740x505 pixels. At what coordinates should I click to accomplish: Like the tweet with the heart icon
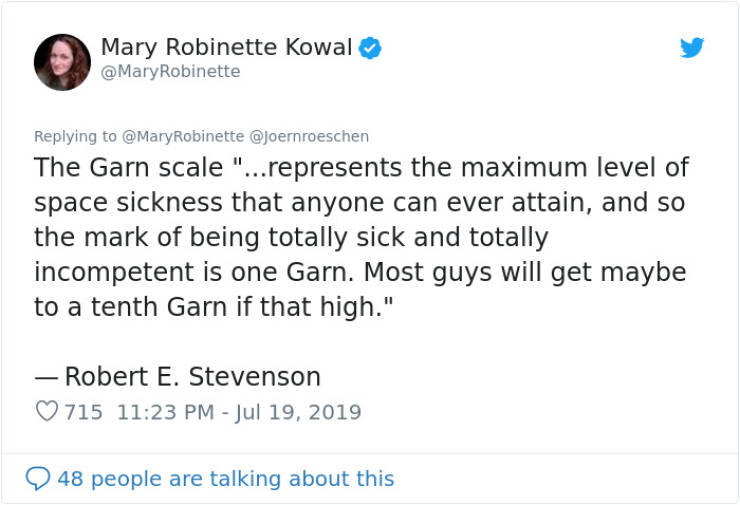pos(47,411)
